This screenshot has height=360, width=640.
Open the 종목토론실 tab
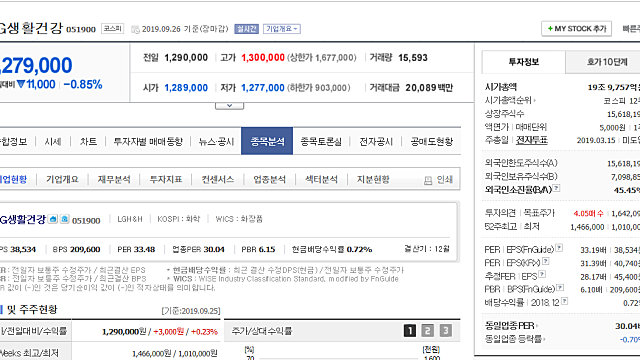pos(321,142)
